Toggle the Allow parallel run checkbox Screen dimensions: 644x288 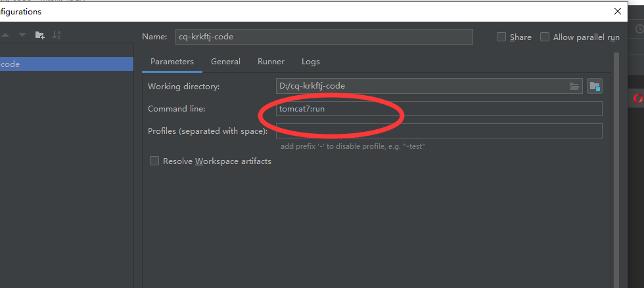coord(545,37)
